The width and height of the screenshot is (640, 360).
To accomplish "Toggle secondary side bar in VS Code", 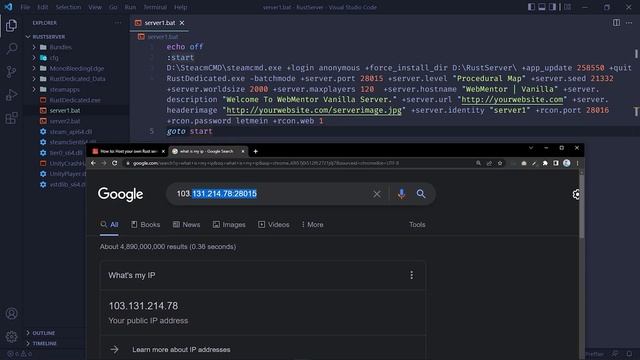I will click(x=552, y=7).
